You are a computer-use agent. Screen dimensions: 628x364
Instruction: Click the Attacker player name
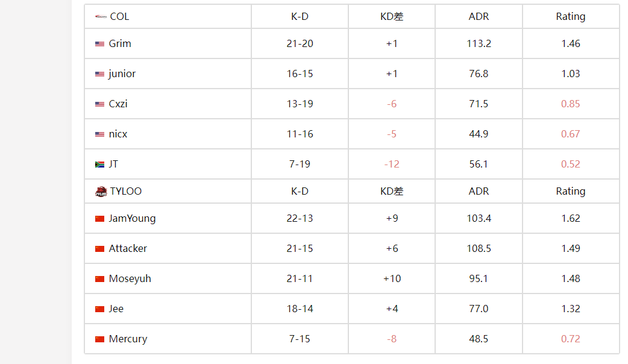pyautogui.click(x=128, y=248)
